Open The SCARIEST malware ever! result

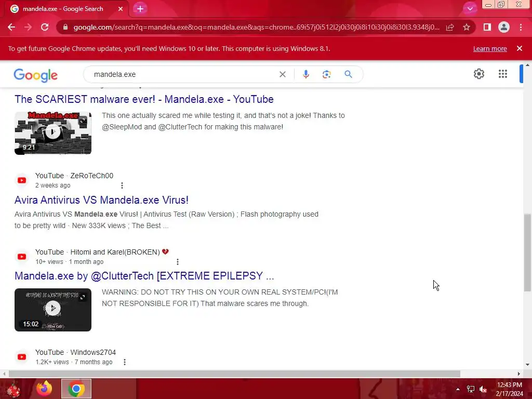[x=144, y=99]
